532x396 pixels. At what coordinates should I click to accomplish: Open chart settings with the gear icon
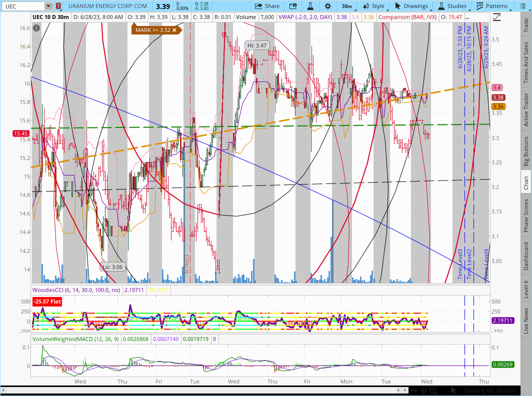coord(327,6)
